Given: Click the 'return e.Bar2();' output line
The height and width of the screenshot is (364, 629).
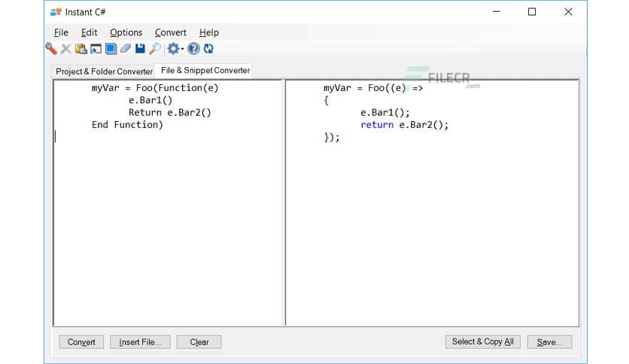Looking at the screenshot, I should click(x=404, y=125).
